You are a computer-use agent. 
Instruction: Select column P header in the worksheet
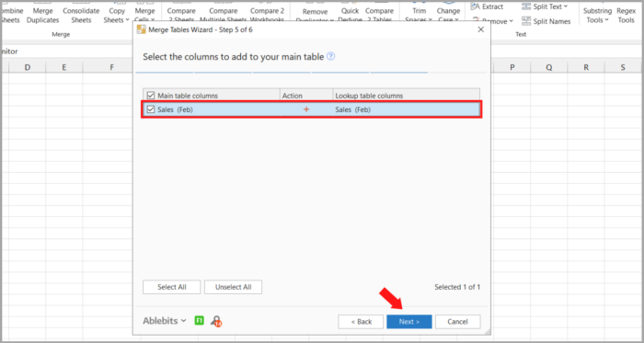coord(512,67)
